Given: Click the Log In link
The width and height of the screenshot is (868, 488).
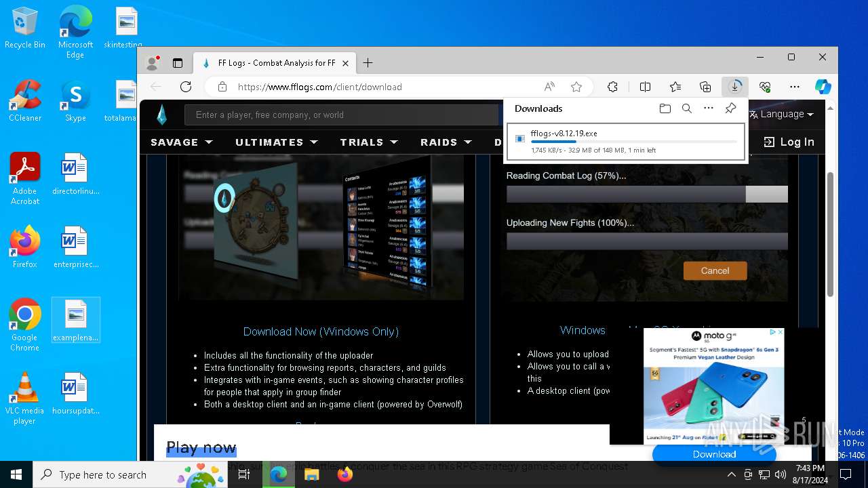Looking at the screenshot, I should [x=789, y=142].
